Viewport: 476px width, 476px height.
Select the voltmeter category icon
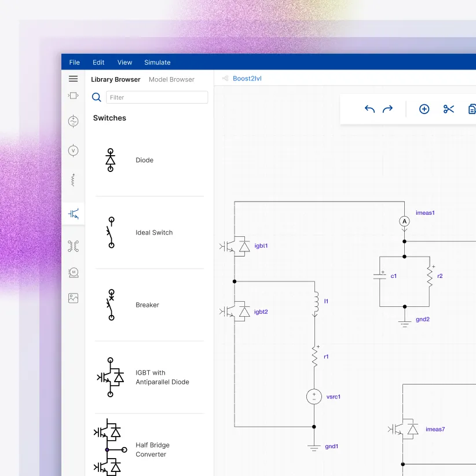[73, 151]
